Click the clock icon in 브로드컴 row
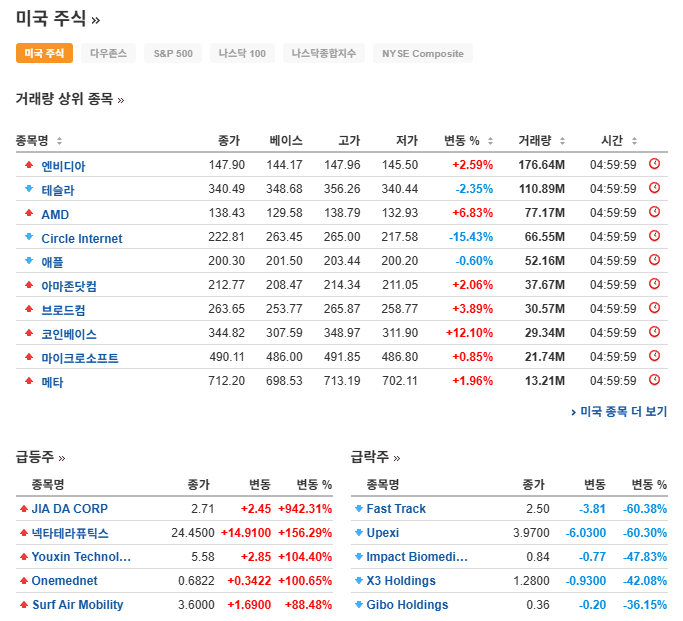683x621 pixels. pos(654,307)
